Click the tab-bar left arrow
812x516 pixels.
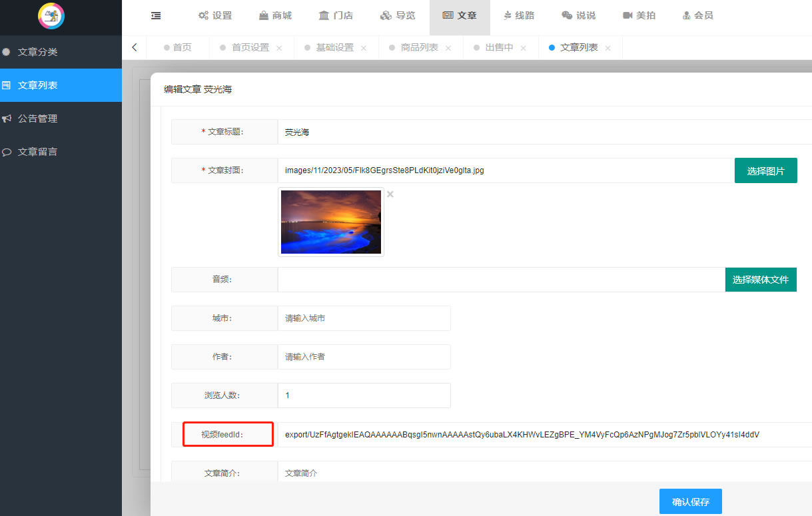coord(135,47)
